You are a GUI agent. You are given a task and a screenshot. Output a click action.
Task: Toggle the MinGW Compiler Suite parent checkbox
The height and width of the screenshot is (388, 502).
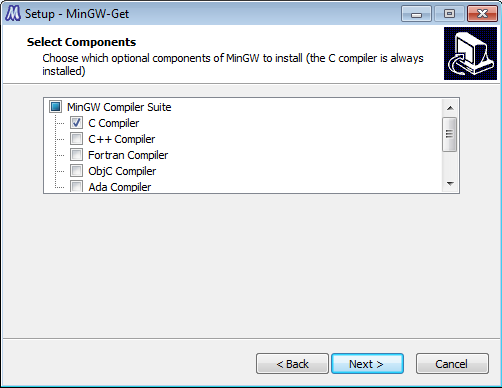[x=55, y=107]
